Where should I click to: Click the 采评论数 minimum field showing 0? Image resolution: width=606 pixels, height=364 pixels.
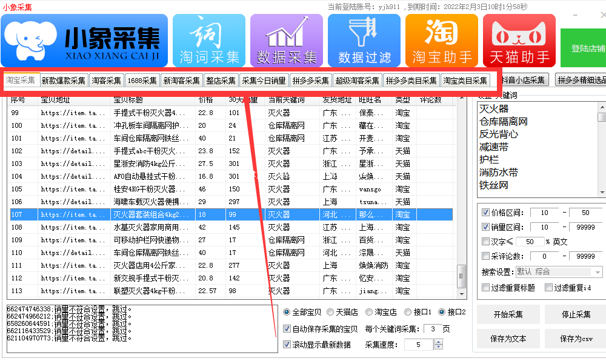[545, 256]
